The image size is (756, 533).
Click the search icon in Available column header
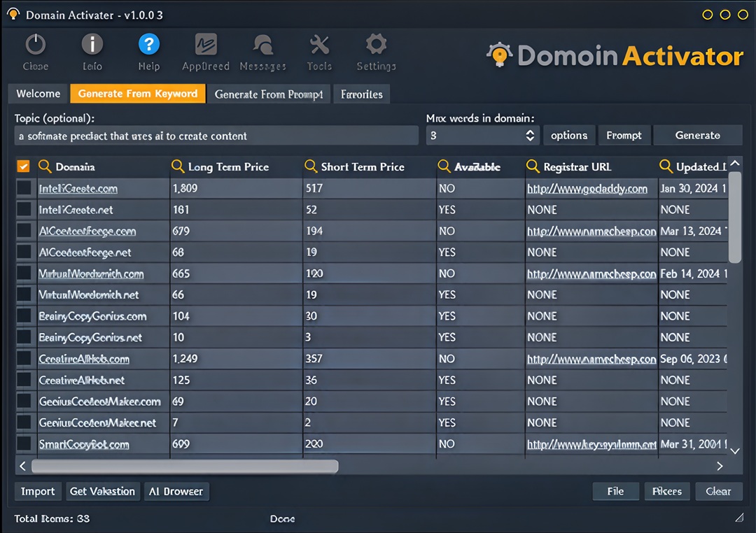pos(444,166)
